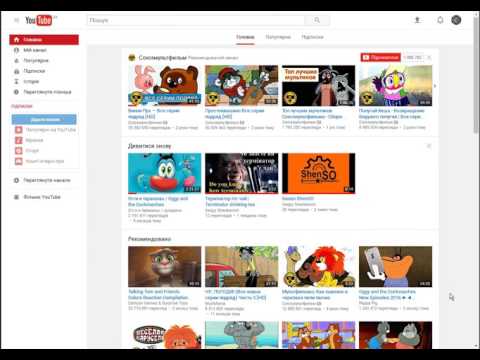The image size is (480, 360).
Task: Open the Leopold cat cartoon thumbnail
Action: tap(318, 335)
